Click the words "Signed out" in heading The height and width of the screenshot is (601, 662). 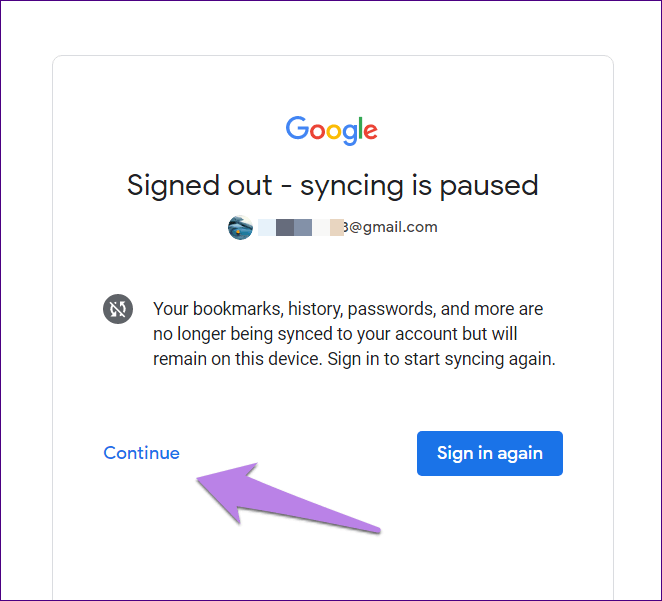click(x=199, y=185)
